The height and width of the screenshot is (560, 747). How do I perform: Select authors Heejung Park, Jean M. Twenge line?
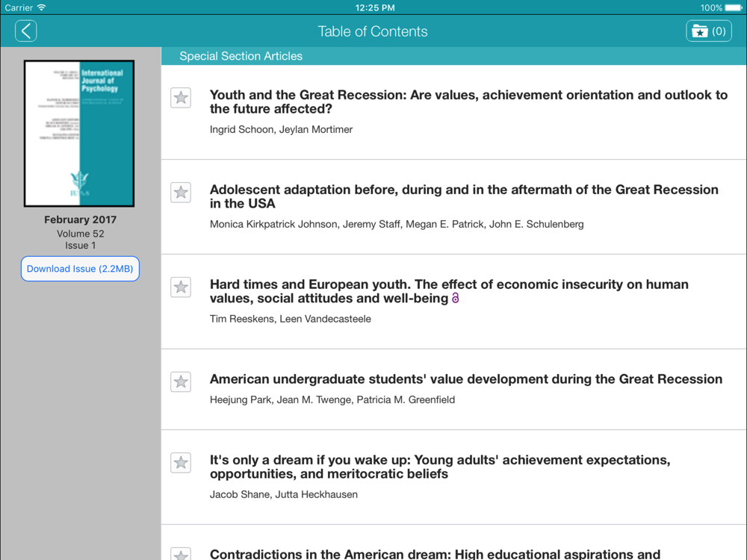[x=332, y=400]
